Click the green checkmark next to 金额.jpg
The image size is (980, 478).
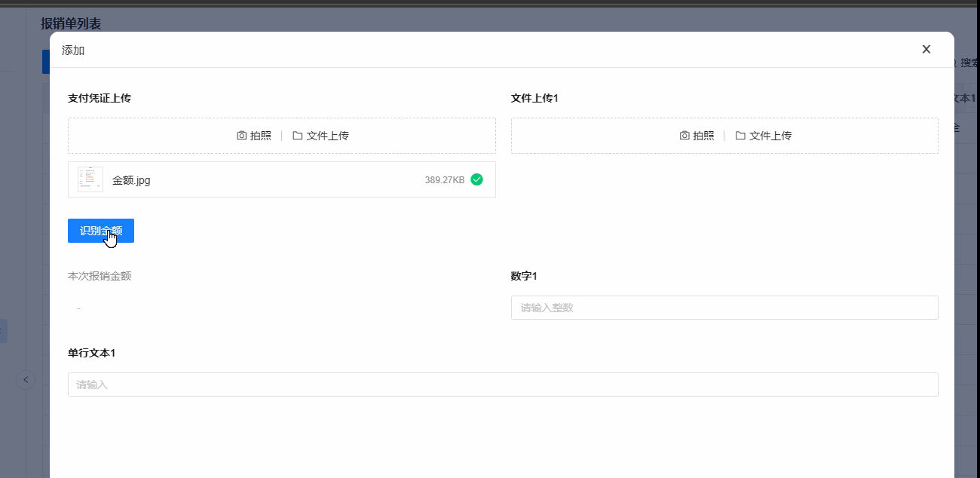coord(476,179)
